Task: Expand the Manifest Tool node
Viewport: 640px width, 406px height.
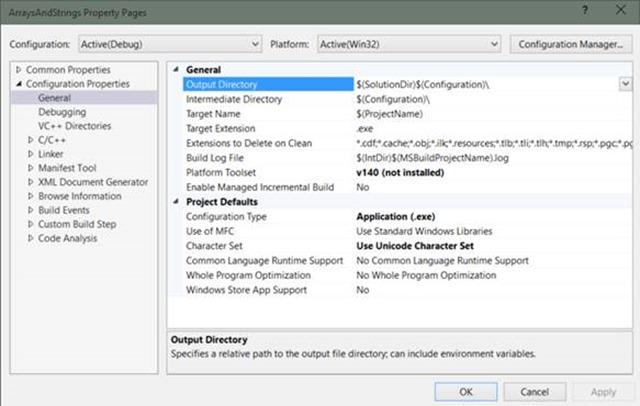Action: pyautogui.click(x=30, y=168)
